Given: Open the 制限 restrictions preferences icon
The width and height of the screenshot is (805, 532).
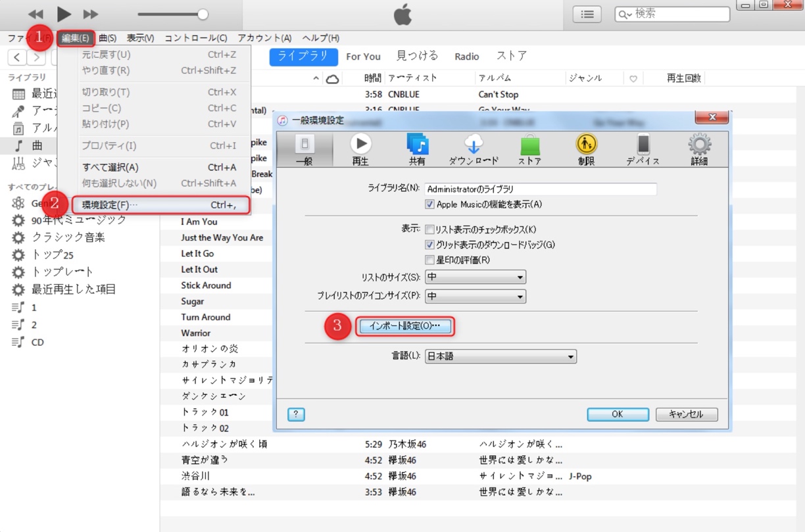Looking at the screenshot, I should click(586, 149).
